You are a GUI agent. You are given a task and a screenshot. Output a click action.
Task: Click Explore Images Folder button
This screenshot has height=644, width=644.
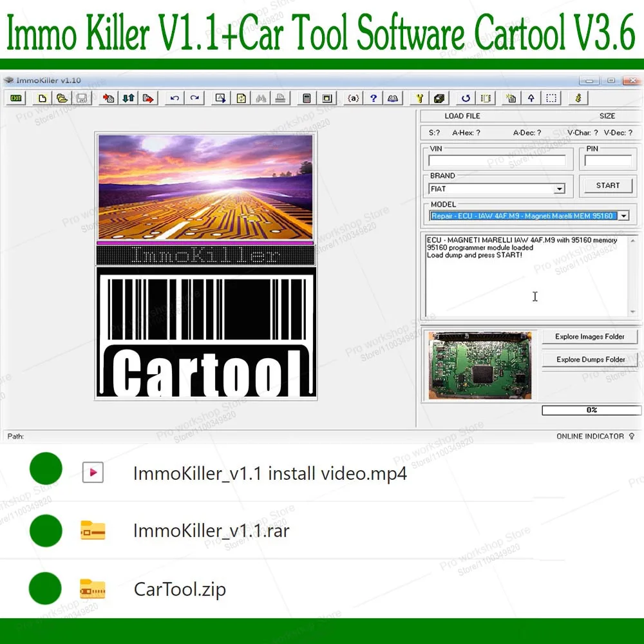point(589,336)
